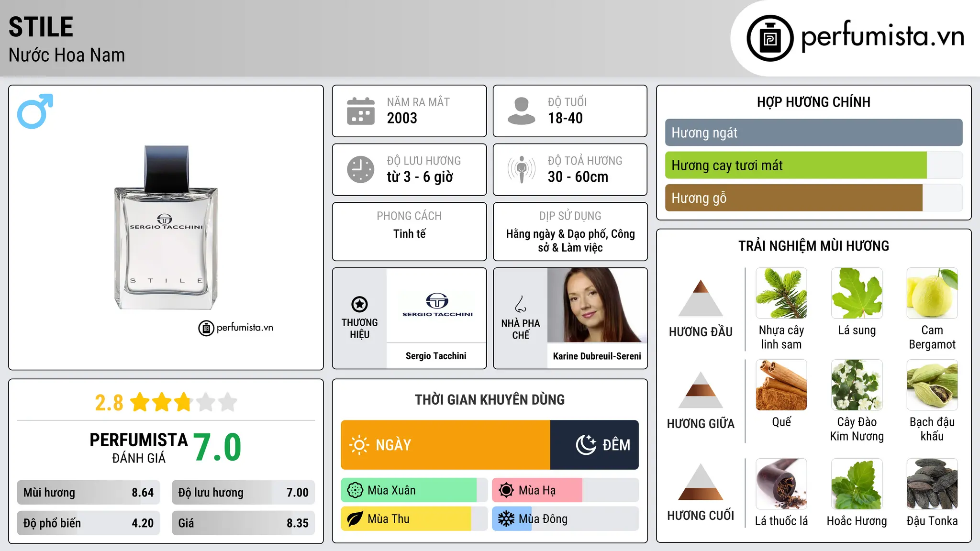Click the Sergio Tacchini brand name caption
This screenshot has height=551, width=980.
[436, 356]
